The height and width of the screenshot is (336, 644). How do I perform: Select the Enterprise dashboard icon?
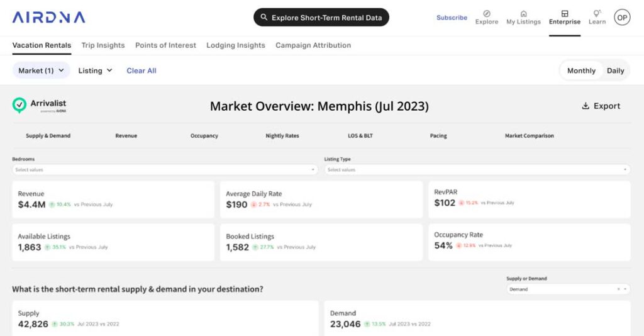coord(565,14)
